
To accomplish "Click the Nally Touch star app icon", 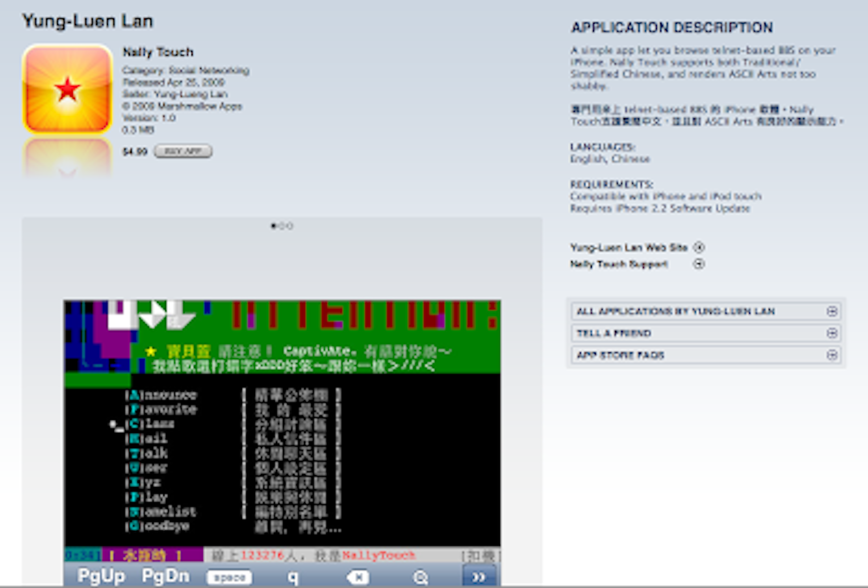I will (68, 89).
